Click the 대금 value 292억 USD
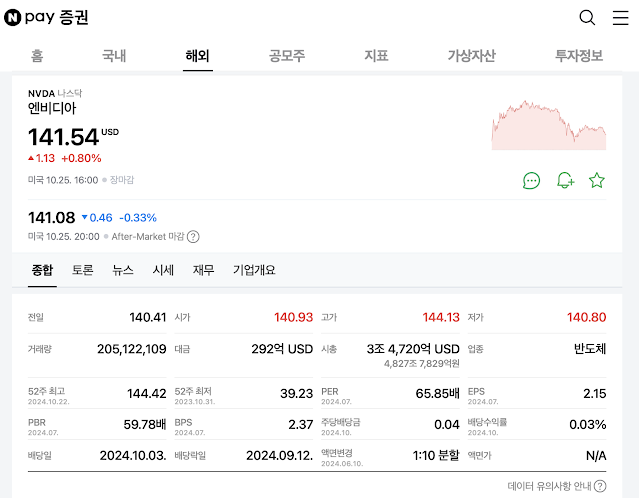Screen dimensions: 639x498 pyautogui.click(x=282, y=349)
